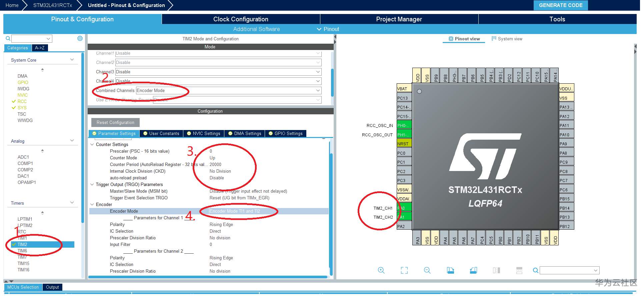Collapse the Counter Settings group

click(92, 145)
